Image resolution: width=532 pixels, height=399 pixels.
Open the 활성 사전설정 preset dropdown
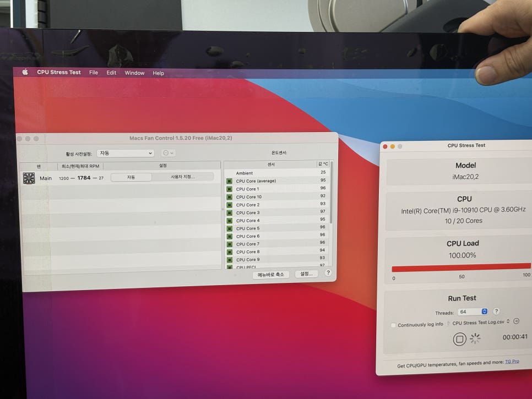(x=126, y=153)
